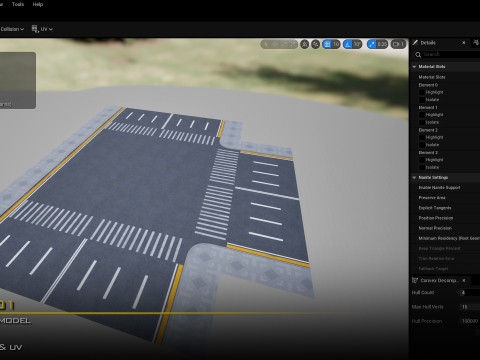Close the Convex Decomposition tab
Viewport: 480px width, 360px height.
point(463,280)
